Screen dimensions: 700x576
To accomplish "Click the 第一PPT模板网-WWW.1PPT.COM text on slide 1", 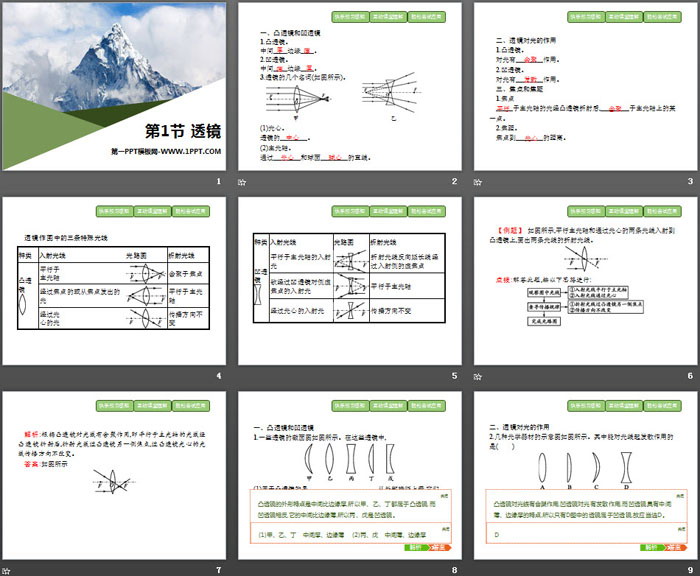I will click(x=166, y=151).
